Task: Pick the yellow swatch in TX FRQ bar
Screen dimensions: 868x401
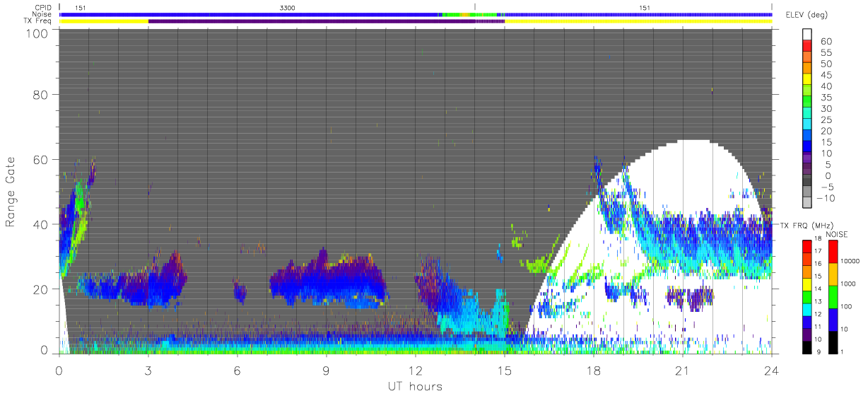Action: [808, 284]
